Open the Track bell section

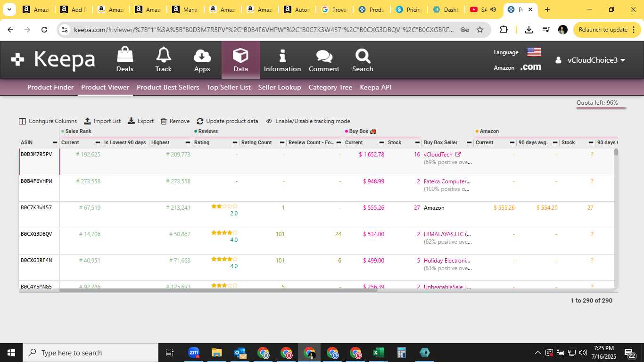point(164,59)
